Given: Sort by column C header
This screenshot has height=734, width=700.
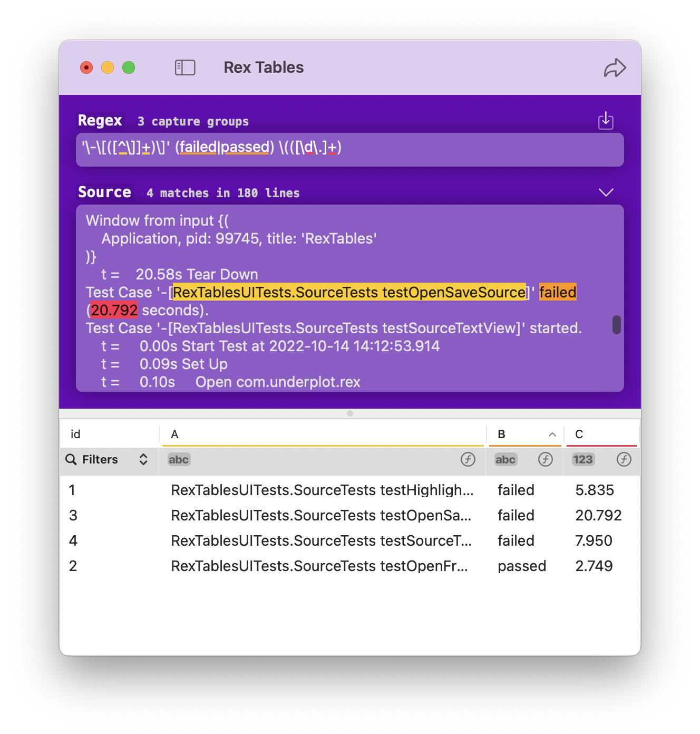Looking at the screenshot, I should click(601, 434).
